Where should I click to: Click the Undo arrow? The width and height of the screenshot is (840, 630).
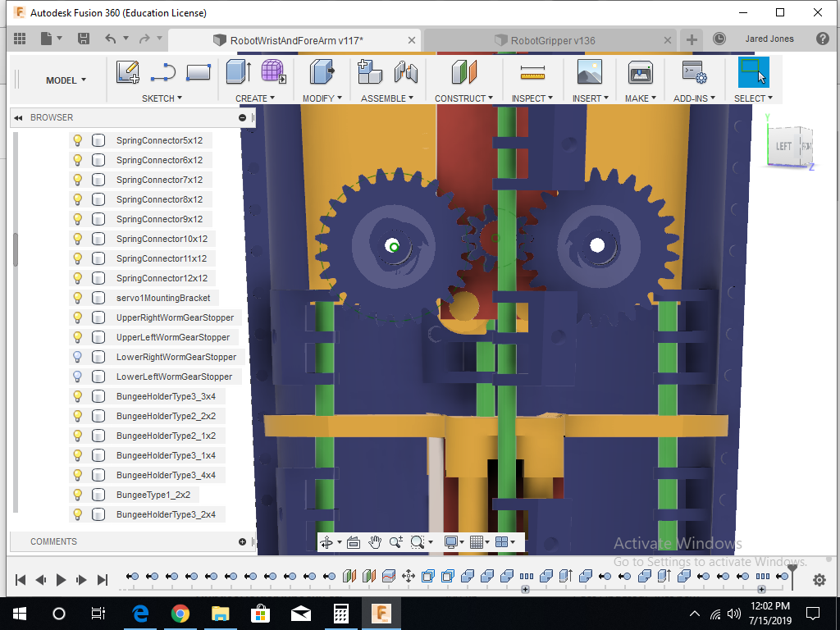pos(111,39)
